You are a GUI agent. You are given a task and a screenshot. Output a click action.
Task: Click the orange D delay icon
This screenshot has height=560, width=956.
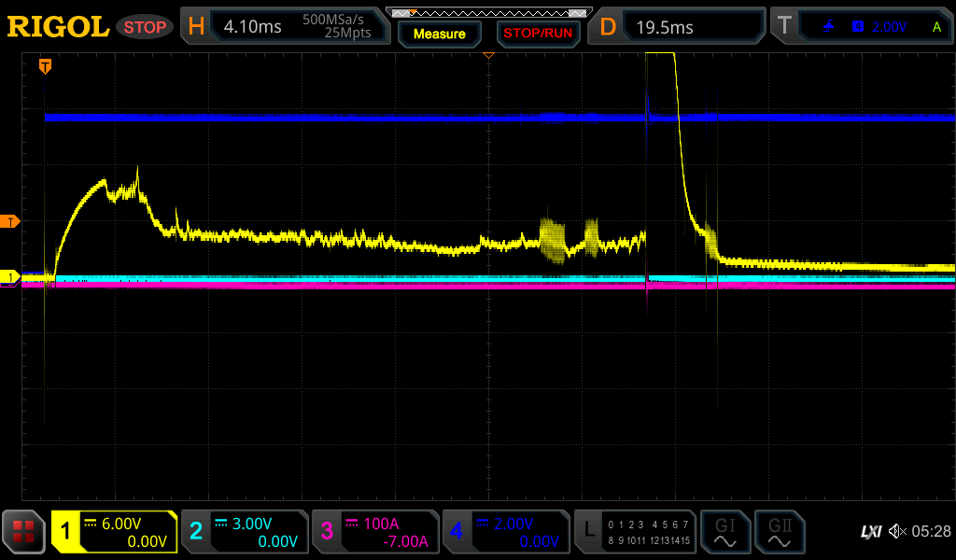click(608, 27)
